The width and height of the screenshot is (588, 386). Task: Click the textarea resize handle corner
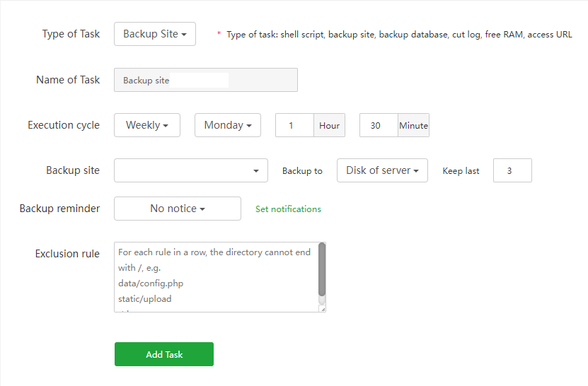323,309
